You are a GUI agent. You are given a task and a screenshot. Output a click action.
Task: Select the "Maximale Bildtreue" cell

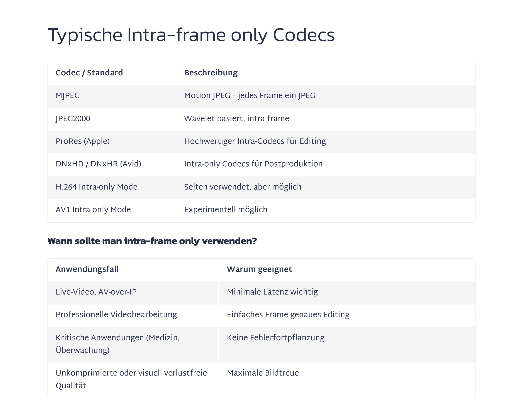(263, 373)
